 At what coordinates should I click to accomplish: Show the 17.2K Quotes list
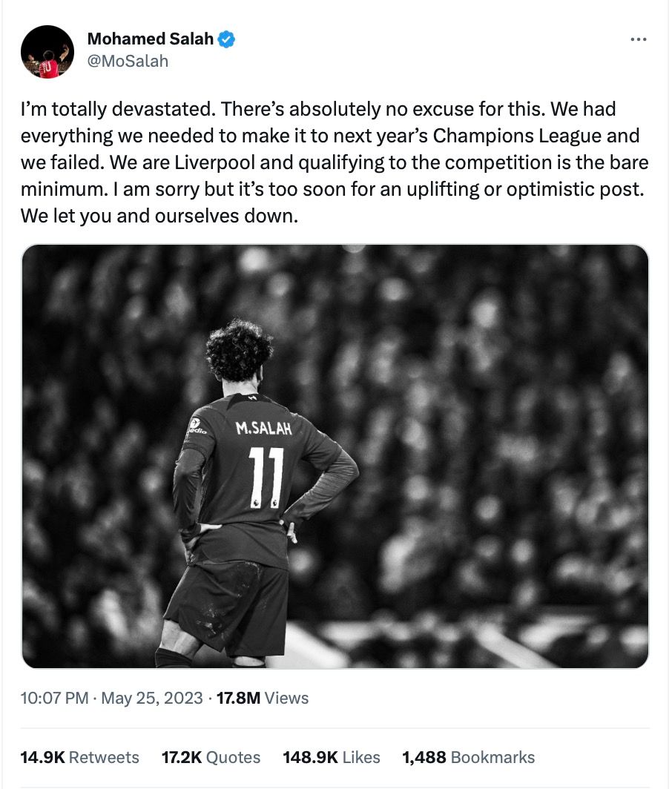pyautogui.click(x=211, y=757)
